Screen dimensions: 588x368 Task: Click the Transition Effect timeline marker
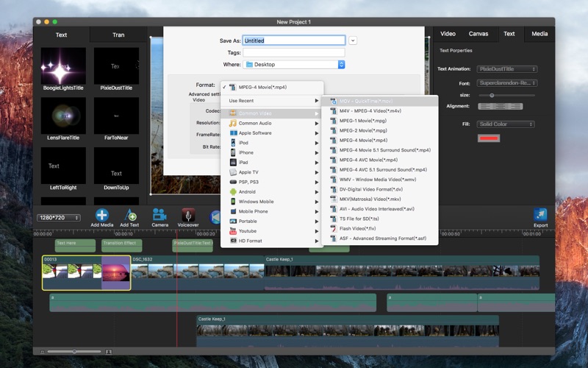tap(121, 246)
